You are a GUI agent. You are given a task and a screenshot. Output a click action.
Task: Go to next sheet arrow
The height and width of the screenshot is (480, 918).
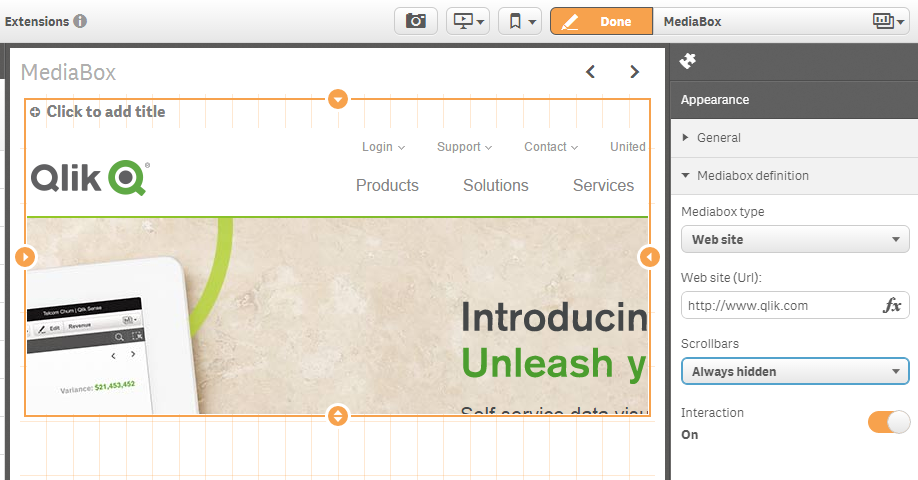coord(634,72)
